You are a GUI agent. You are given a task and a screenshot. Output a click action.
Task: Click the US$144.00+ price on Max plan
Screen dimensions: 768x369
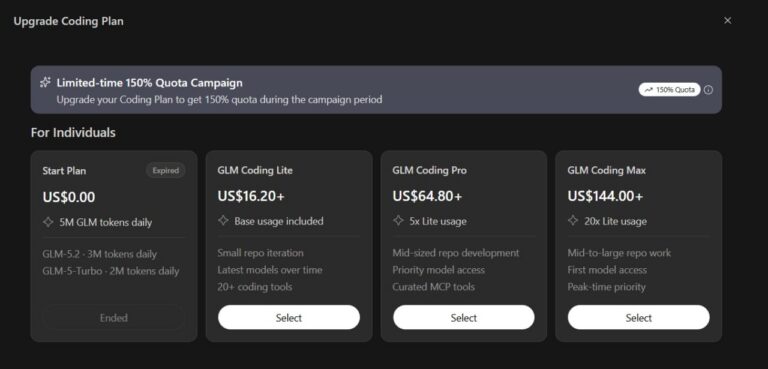[x=605, y=196]
